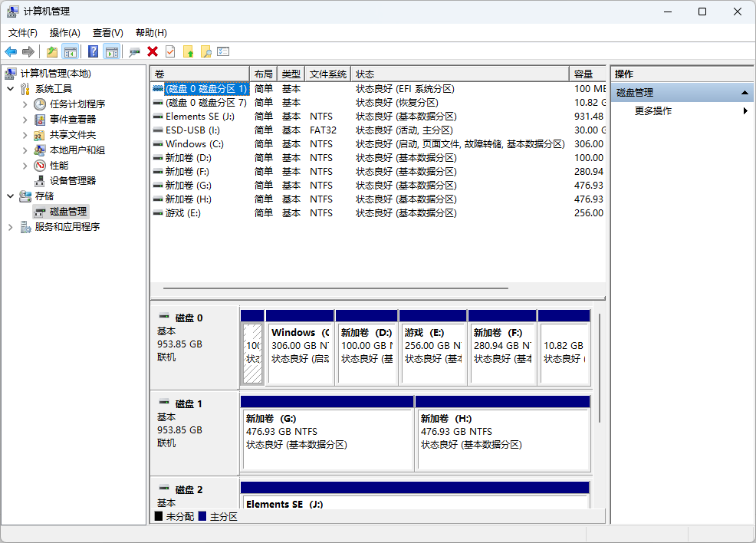This screenshot has height=543, width=756.
Task: Click the blue Back arrow in toolbar
Action: [x=11, y=51]
